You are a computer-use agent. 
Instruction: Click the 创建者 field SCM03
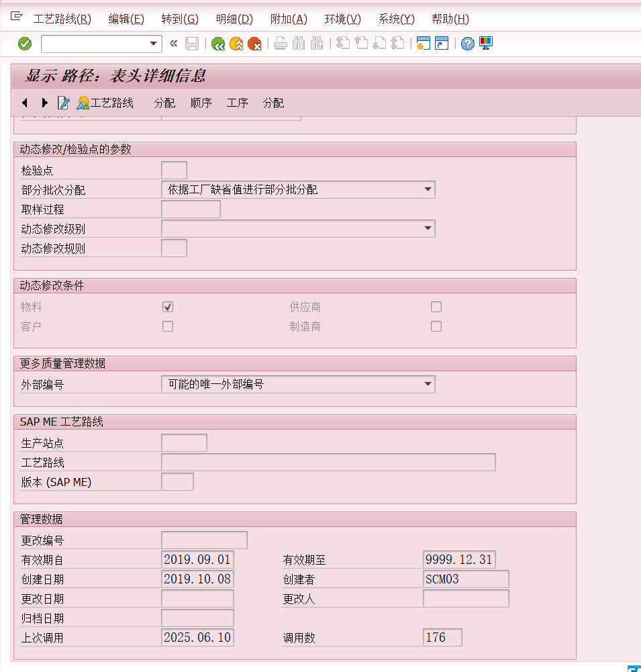pos(466,579)
